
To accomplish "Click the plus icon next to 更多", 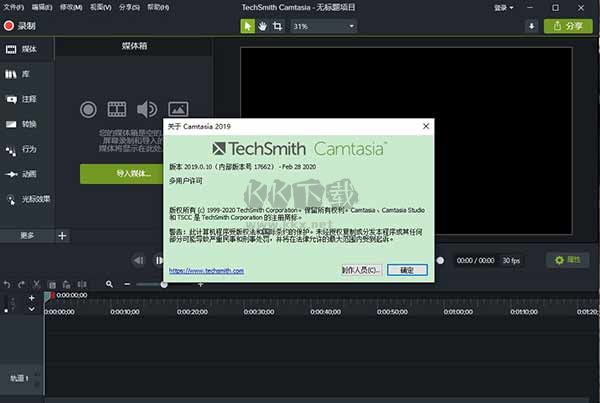I will 62,236.
